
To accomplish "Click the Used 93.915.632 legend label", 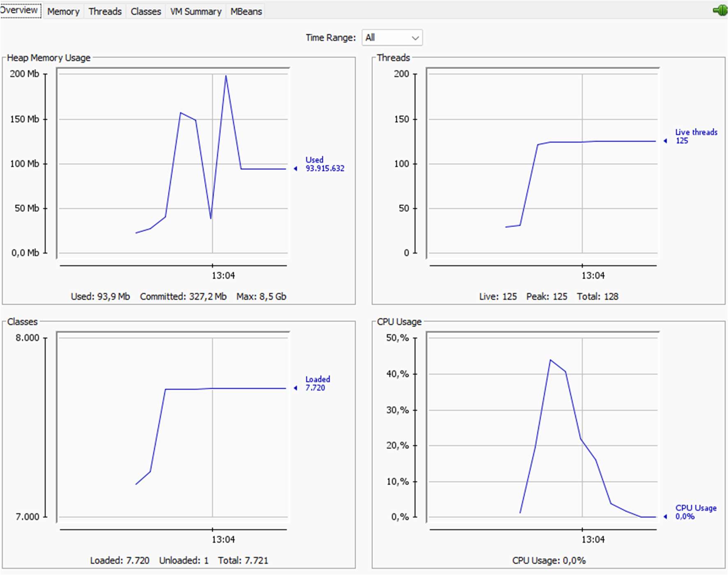I will tap(325, 164).
